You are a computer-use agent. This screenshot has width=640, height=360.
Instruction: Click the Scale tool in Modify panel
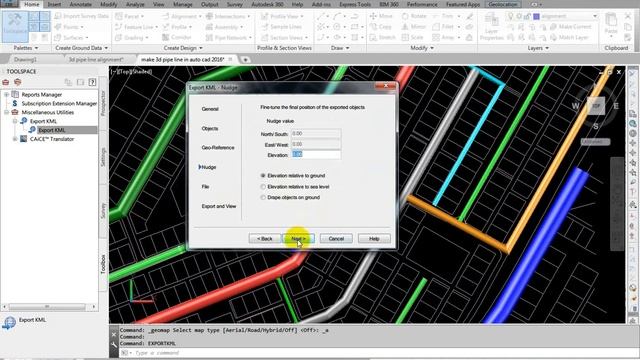pyautogui.click(x=412, y=37)
